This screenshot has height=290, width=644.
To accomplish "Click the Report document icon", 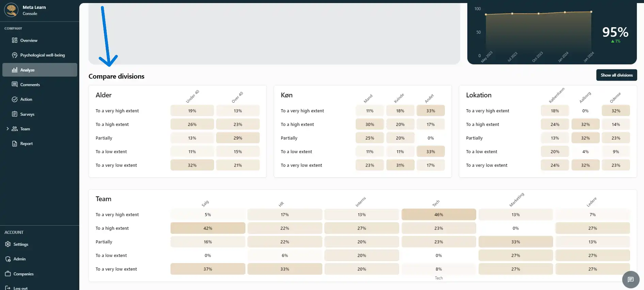I will click(15, 144).
